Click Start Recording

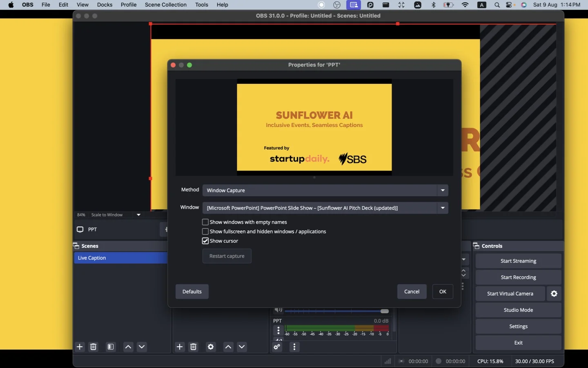(518, 277)
